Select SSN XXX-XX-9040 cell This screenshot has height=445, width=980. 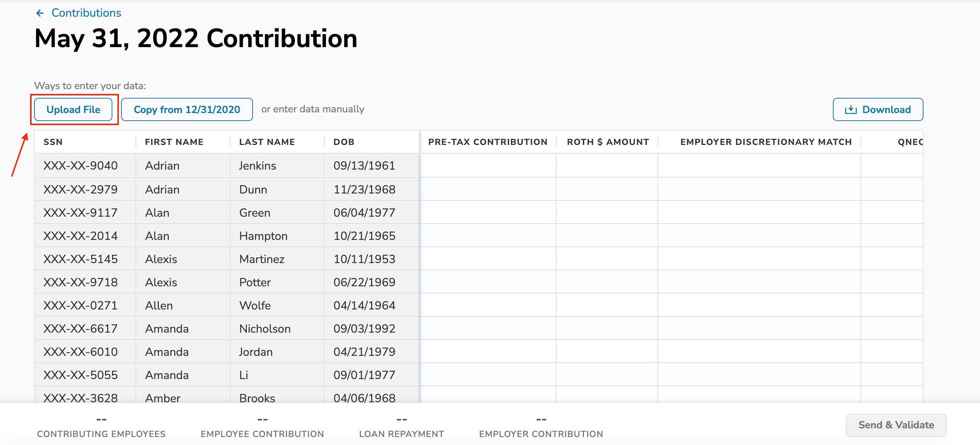point(85,166)
